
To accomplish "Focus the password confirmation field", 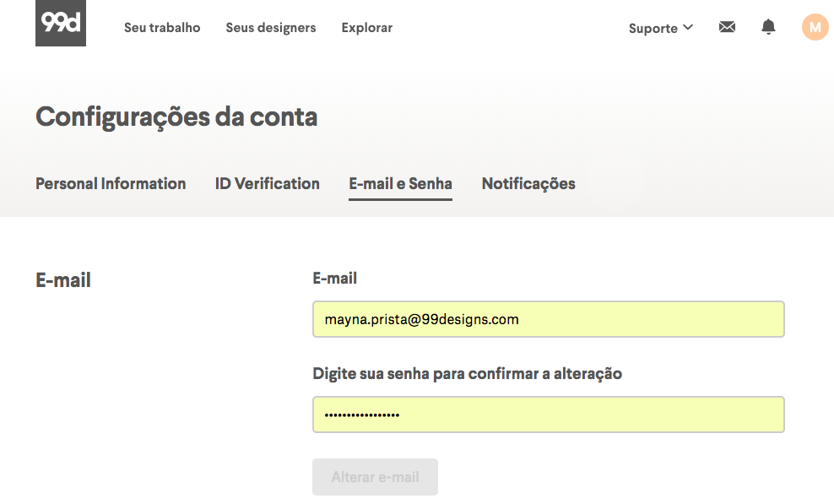I will click(x=549, y=415).
